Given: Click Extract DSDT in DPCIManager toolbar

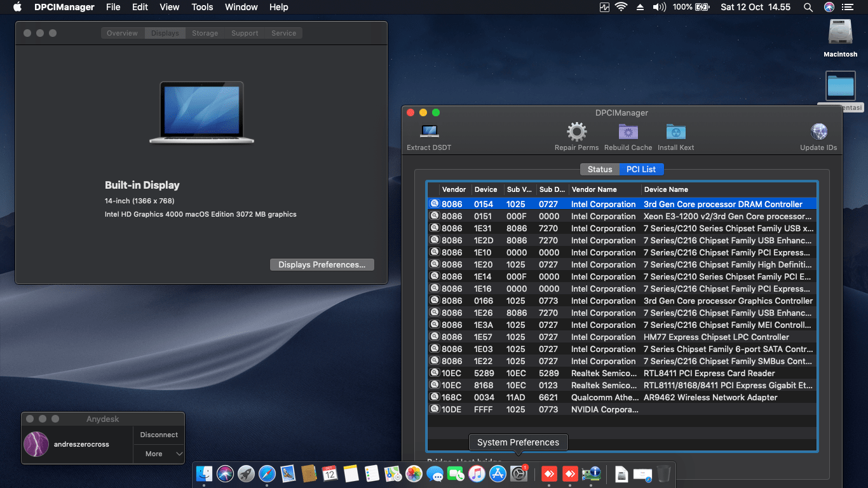Looking at the screenshot, I should tap(429, 137).
